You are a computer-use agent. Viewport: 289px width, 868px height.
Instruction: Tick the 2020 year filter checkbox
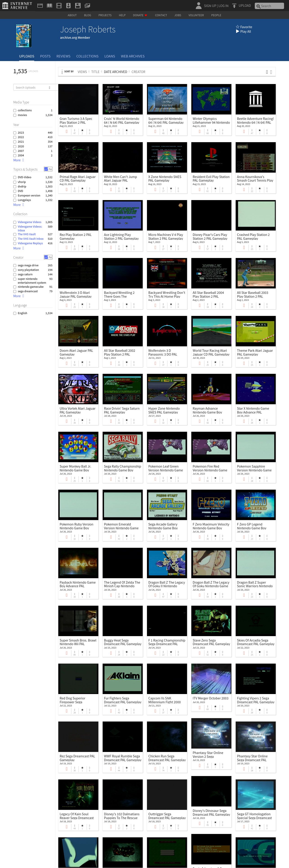(x=15, y=146)
